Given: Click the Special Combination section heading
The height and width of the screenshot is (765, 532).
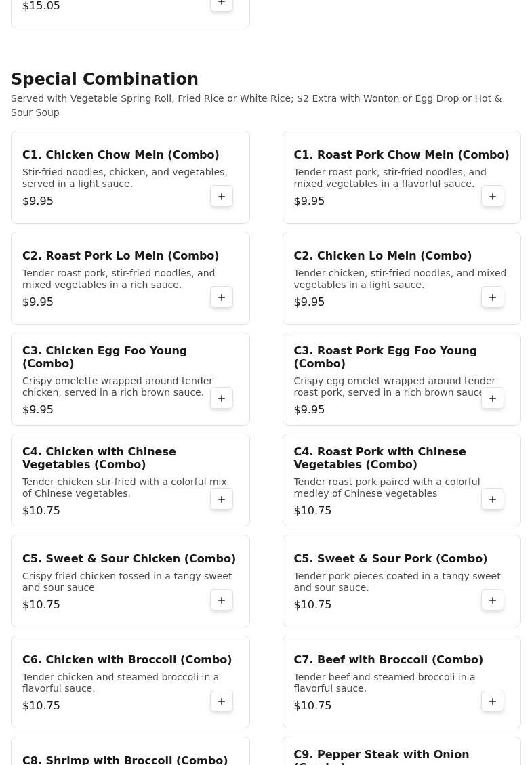Looking at the screenshot, I should [x=104, y=79].
